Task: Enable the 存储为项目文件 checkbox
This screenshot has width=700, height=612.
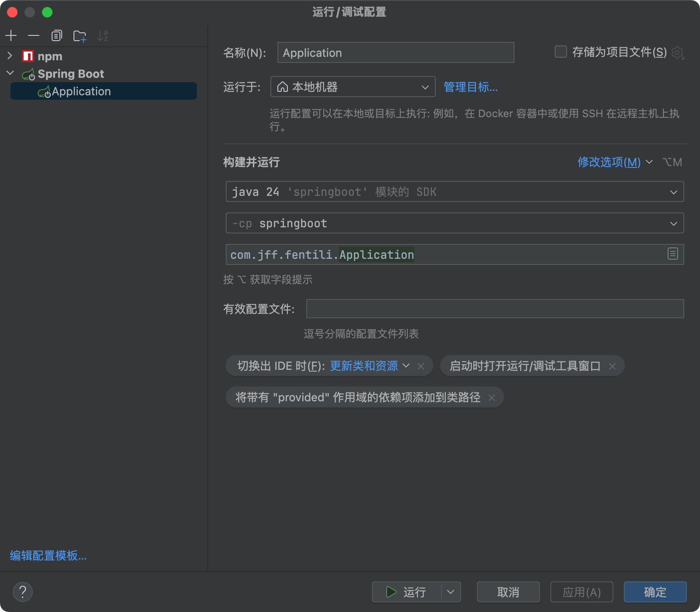Action: click(x=561, y=52)
